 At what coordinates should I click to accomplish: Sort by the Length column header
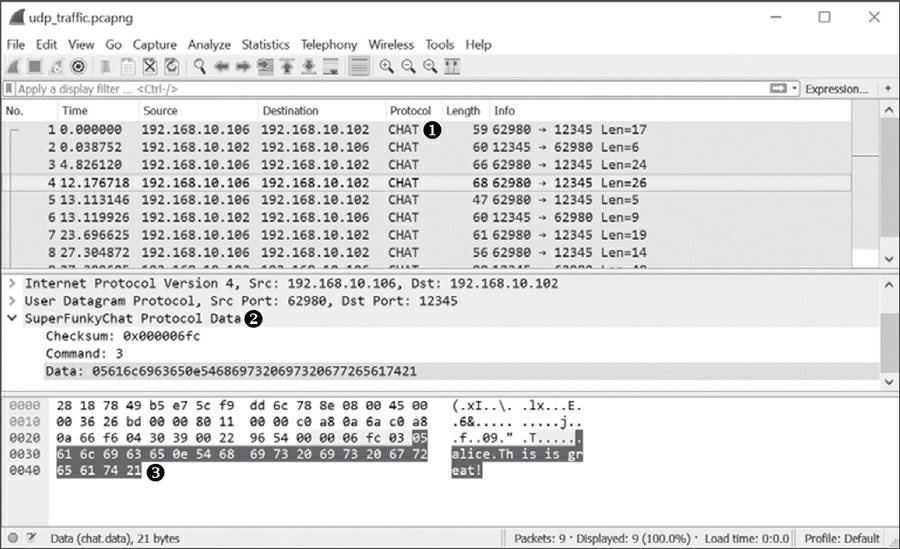click(x=465, y=111)
